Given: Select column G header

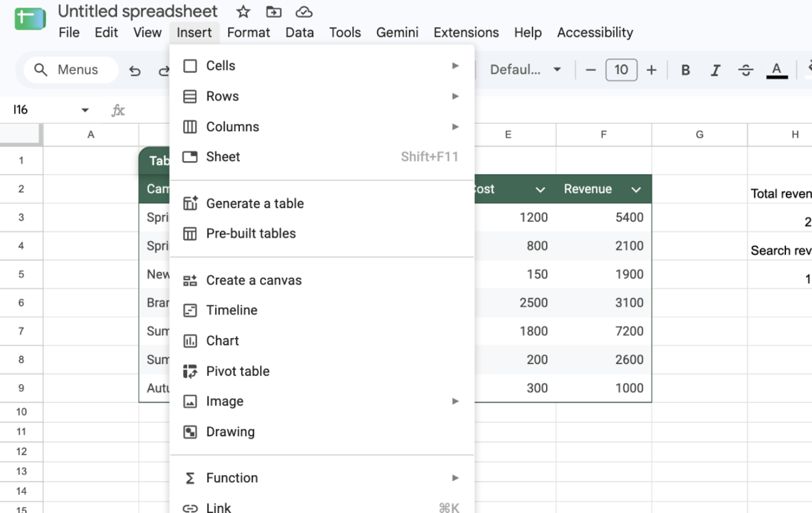Looking at the screenshot, I should (x=700, y=135).
